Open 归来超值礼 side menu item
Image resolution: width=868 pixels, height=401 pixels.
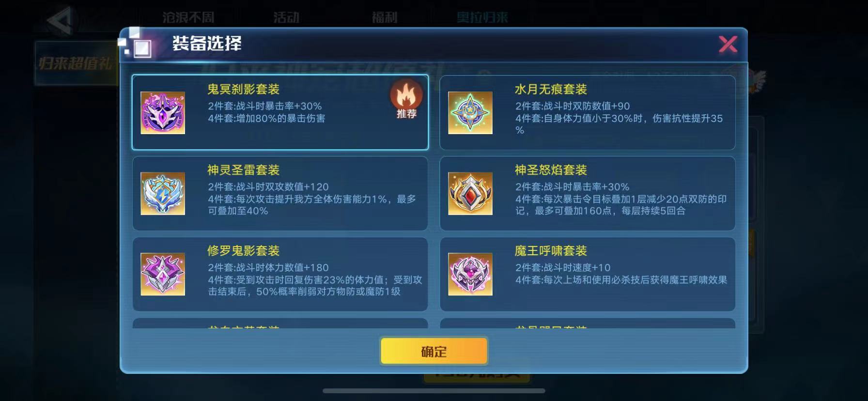point(77,63)
